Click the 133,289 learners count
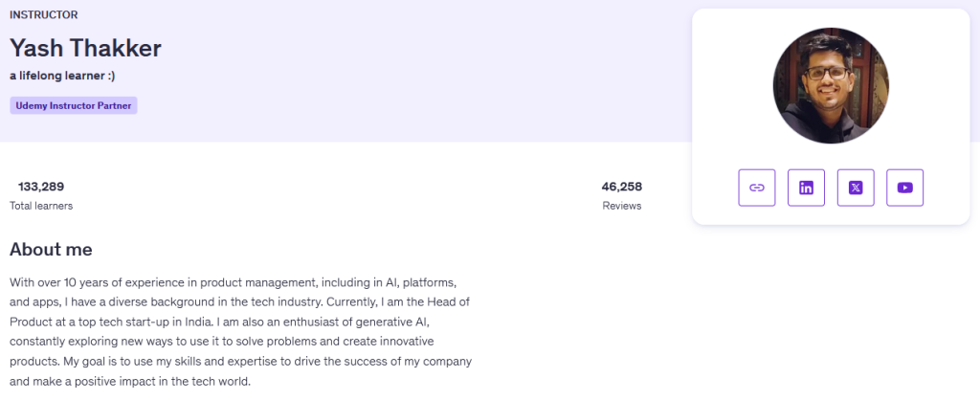980x400 pixels. (41, 187)
